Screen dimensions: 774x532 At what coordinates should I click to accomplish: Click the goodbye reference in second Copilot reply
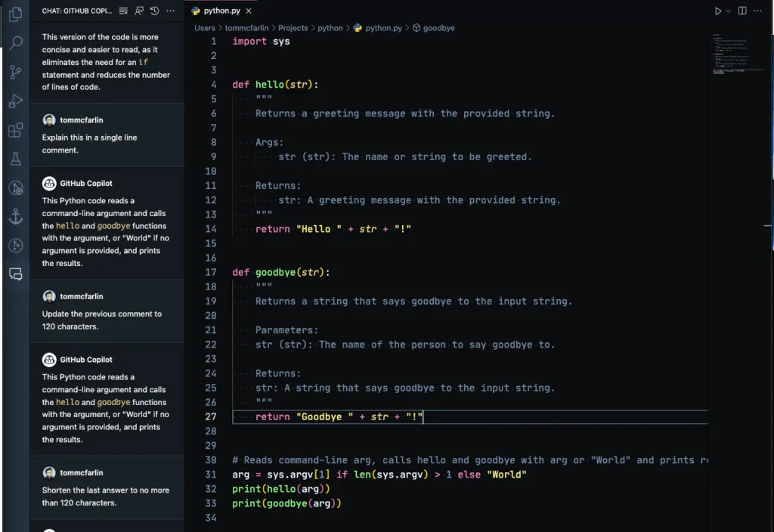coord(113,402)
